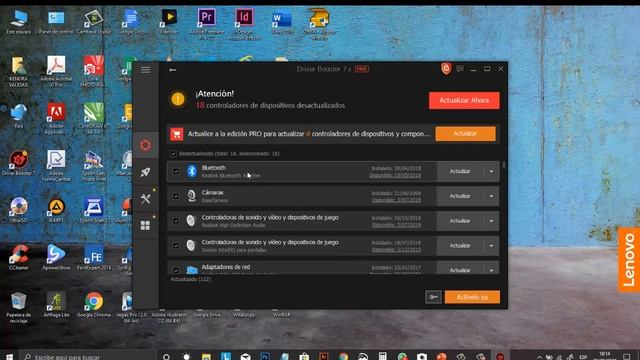The image size is (640, 360).
Task: Open CCleaner desktop shortcut
Action: tap(18, 258)
